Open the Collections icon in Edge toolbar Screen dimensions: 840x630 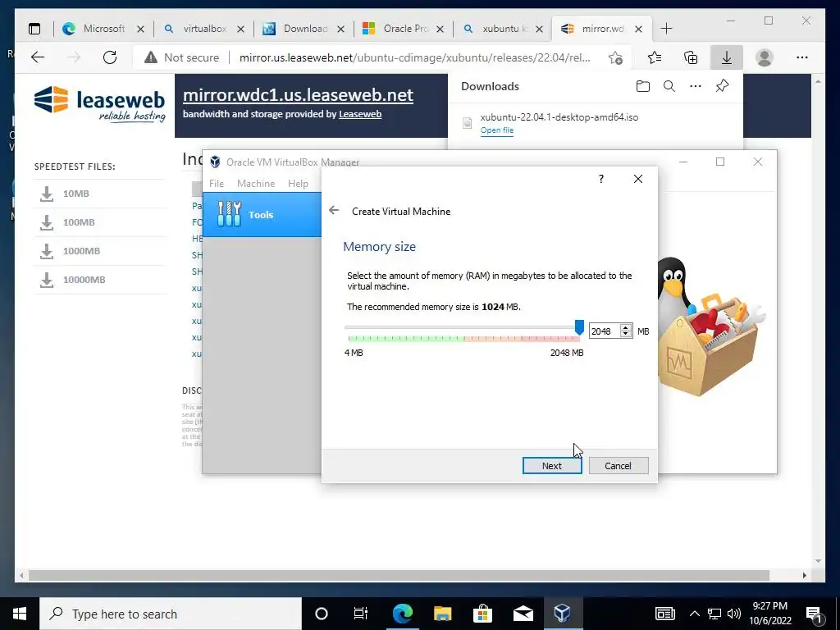(x=691, y=57)
